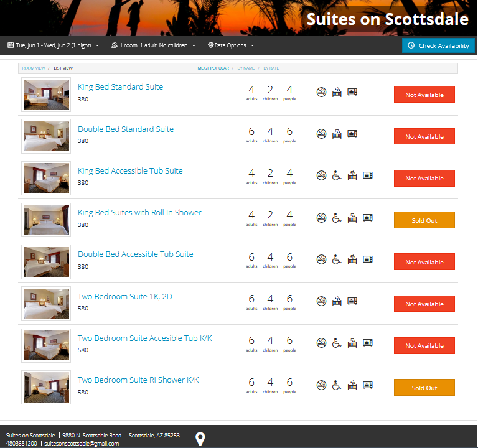
Task: Open Two Bedroom Suite RI Shower K/K link
Action: click(138, 380)
